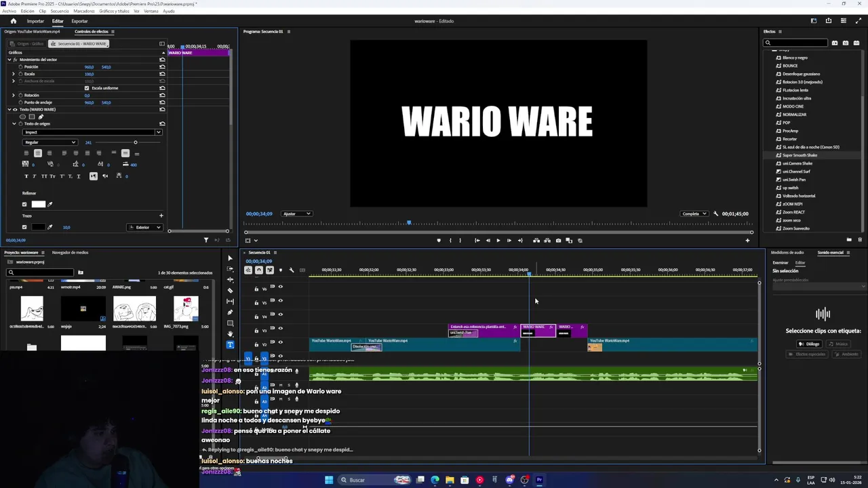
Task: Pick fill color with Rellenar eyedropper
Action: [50, 204]
